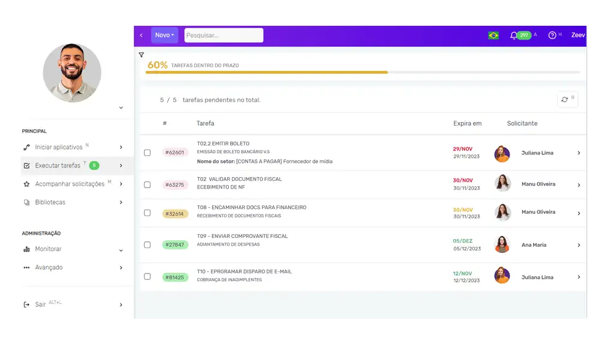Click the refresh icon above the task list
This screenshot has height=364, width=601.
(564, 99)
